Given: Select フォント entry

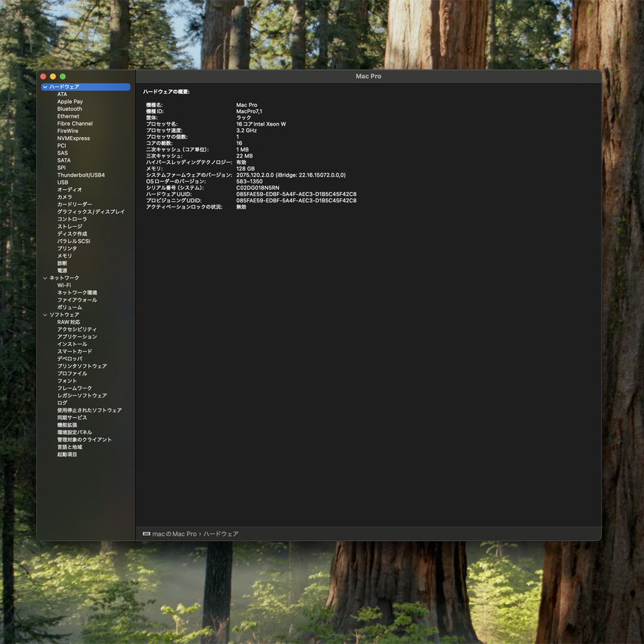Looking at the screenshot, I should [67, 381].
